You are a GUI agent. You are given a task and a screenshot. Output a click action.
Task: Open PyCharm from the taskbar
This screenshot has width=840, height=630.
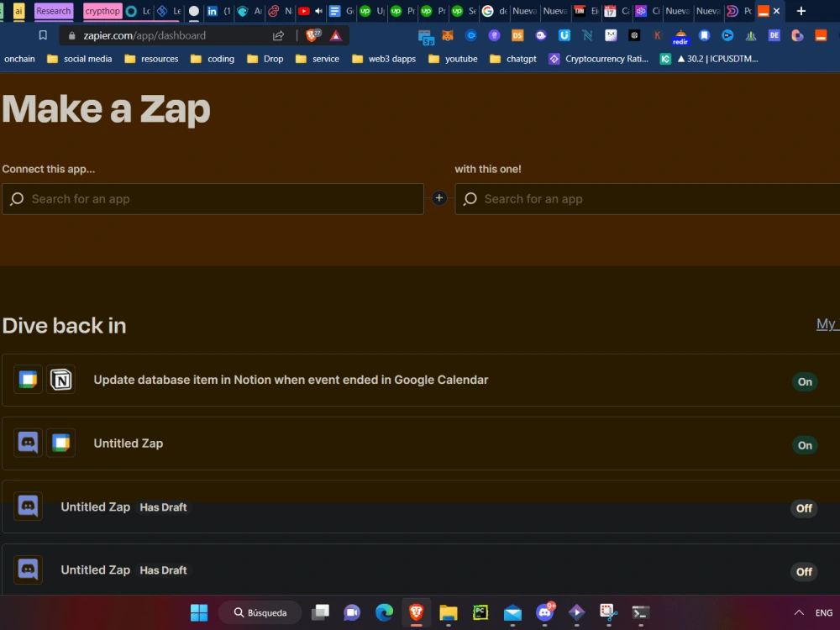(x=480, y=612)
